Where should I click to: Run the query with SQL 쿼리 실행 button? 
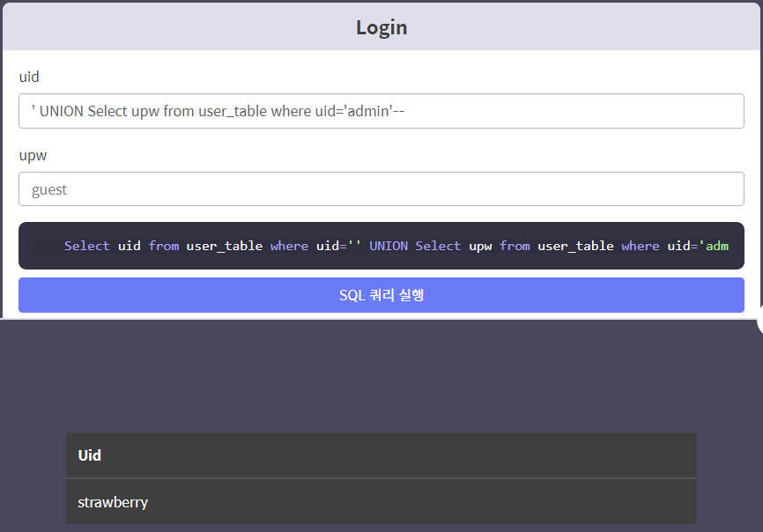(381, 295)
